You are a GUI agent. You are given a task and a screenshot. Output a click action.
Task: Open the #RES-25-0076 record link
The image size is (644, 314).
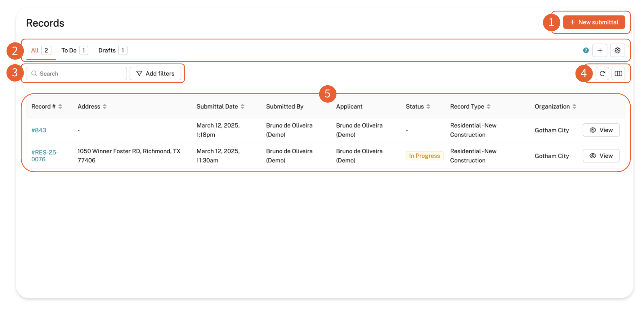(44, 156)
